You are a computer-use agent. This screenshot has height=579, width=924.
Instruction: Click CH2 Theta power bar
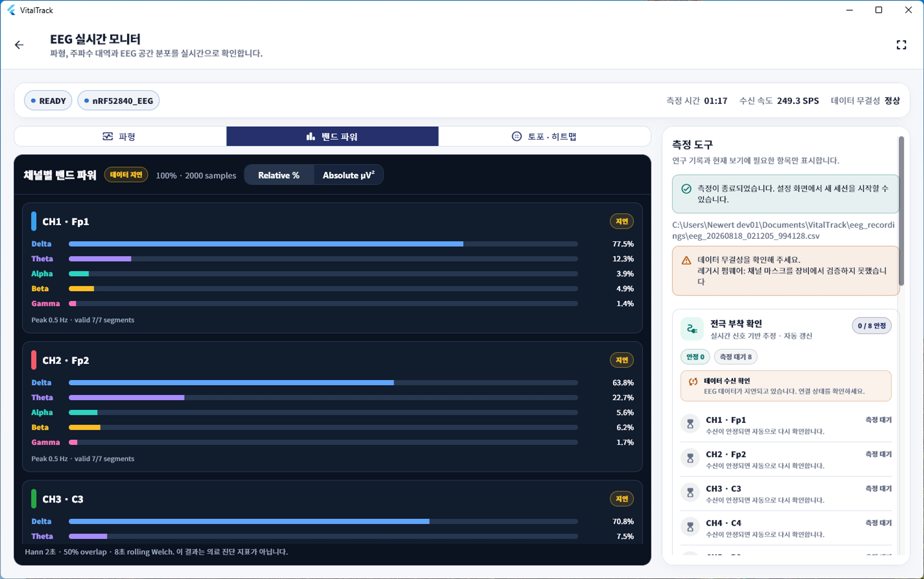pyautogui.click(x=323, y=397)
